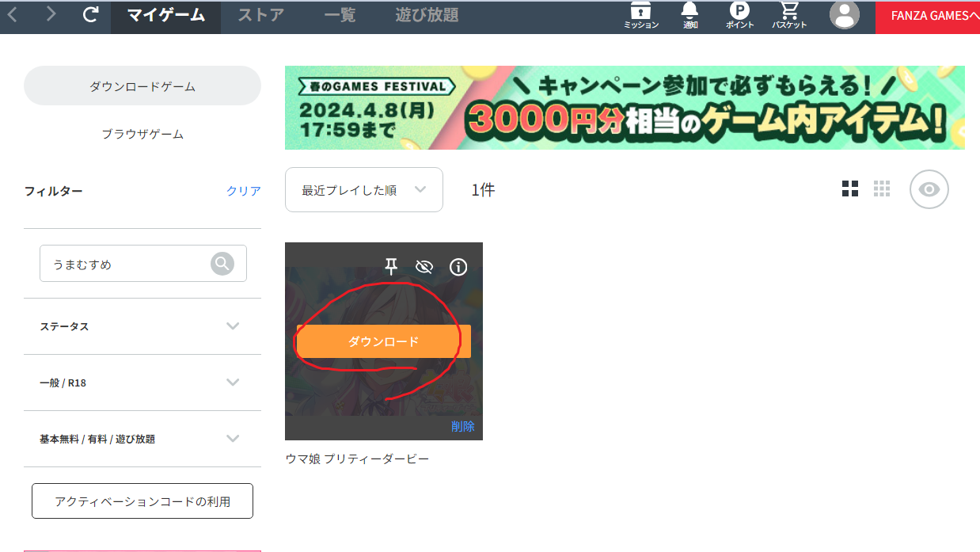Screen dimensions: 980x552
Task: Expand the 一般 / R18 filter
Action: coord(142,383)
